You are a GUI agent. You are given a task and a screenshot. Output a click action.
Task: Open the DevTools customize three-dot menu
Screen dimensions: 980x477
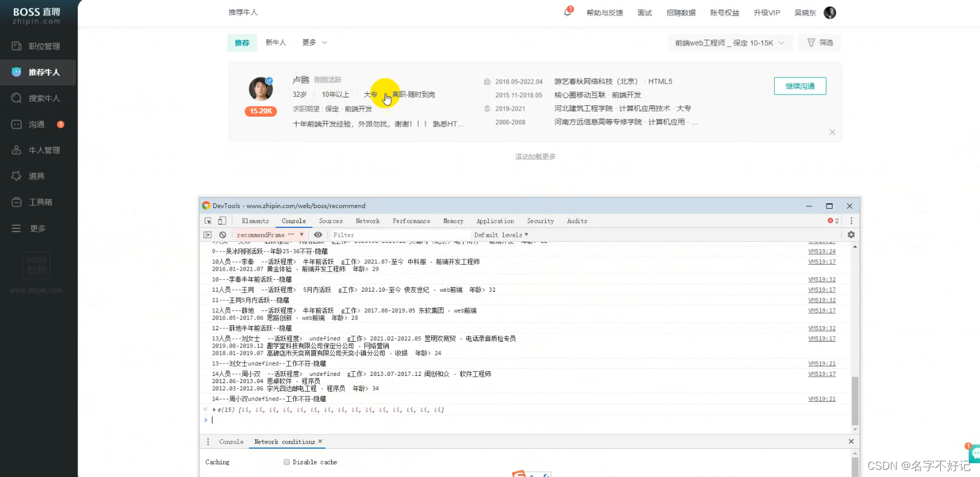tap(851, 221)
